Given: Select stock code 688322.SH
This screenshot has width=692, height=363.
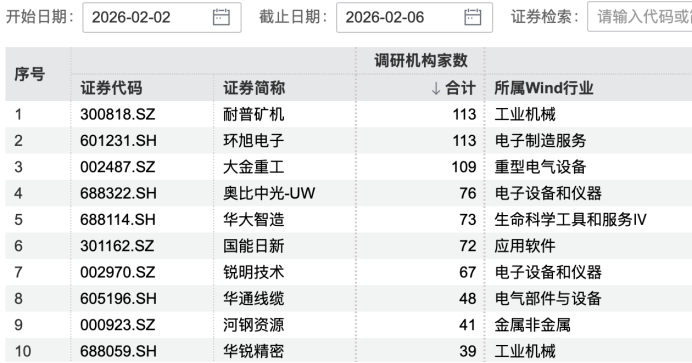Looking at the screenshot, I should pos(118,193).
